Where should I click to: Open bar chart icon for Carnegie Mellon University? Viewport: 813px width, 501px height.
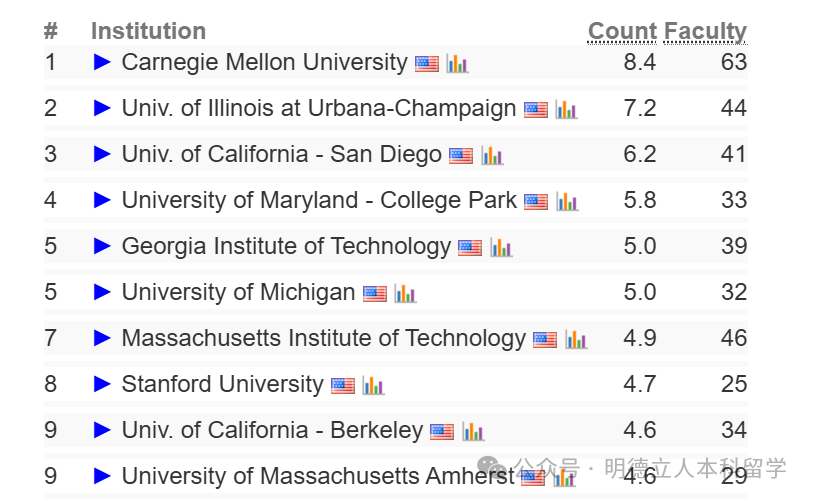click(x=457, y=63)
